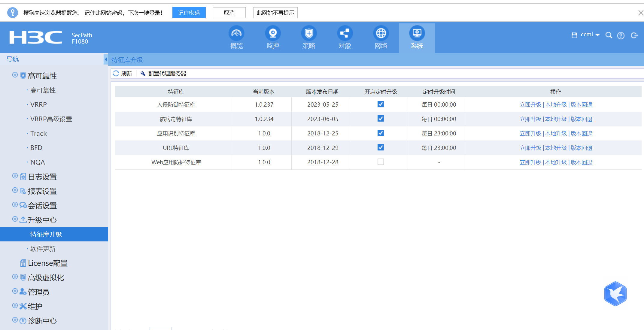Click the logout icon in header
Viewport: 644px width, 330px height.
[x=634, y=35]
